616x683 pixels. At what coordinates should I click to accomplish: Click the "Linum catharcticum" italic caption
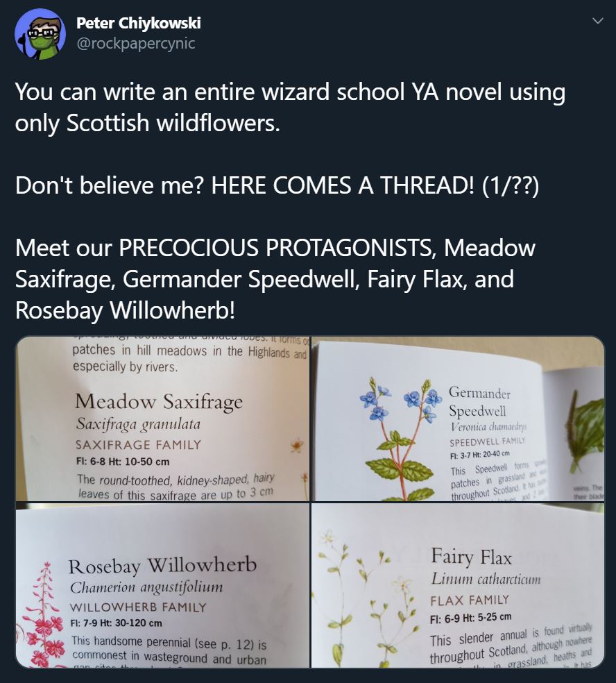[x=486, y=579]
